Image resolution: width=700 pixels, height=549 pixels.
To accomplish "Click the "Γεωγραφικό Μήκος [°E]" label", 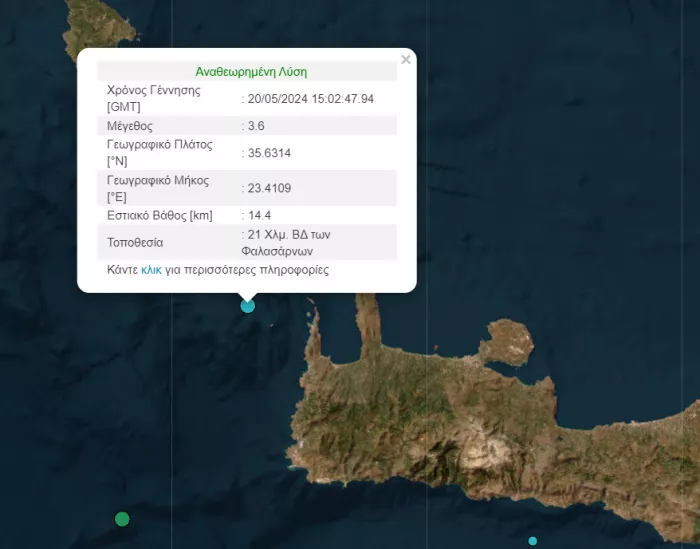I will pyautogui.click(x=158, y=188).
